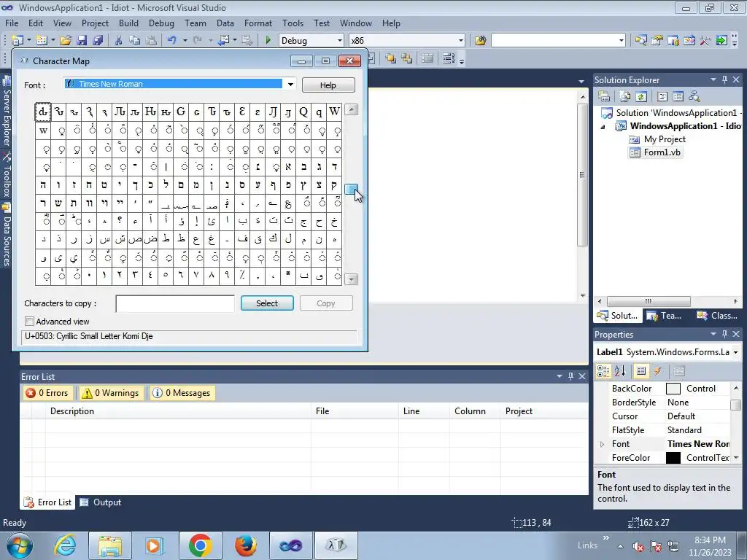
Task: Pin toggle on Properties panel
Action: 724,334
